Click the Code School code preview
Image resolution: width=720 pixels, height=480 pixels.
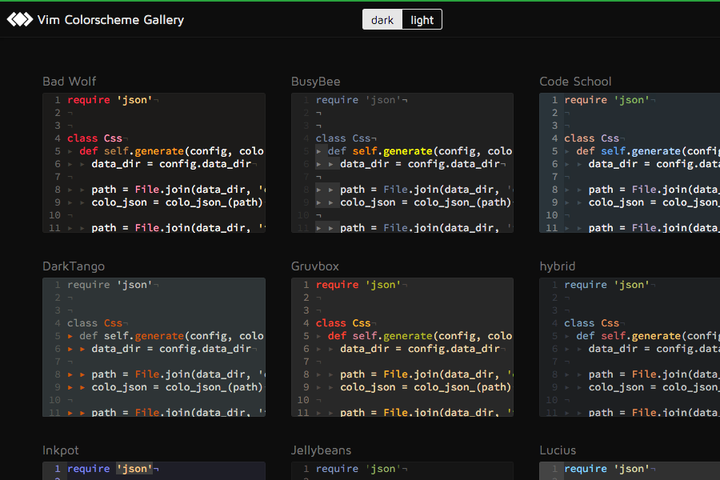point(630,163)
